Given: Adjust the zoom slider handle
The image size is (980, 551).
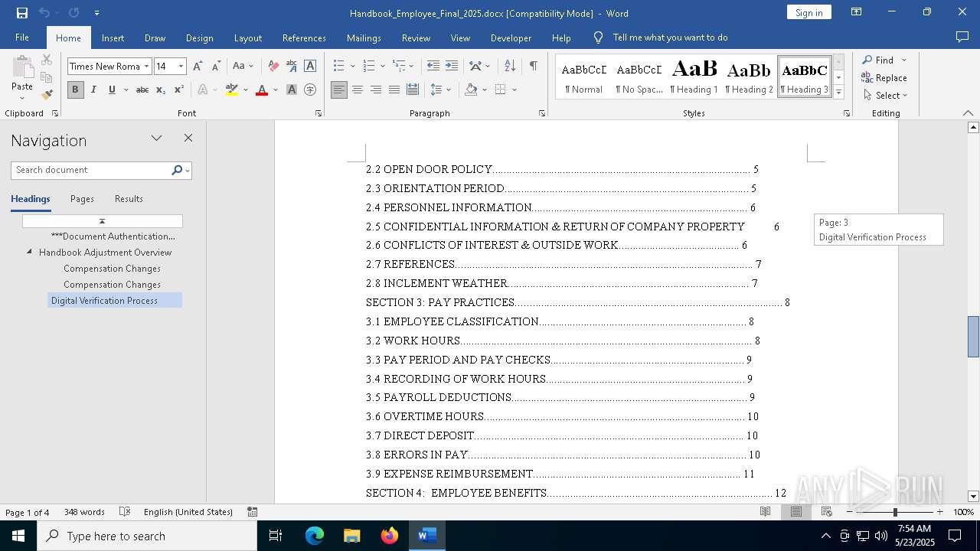Looking at the screenshot, I should pyautogui.click(x=895, y=512).
